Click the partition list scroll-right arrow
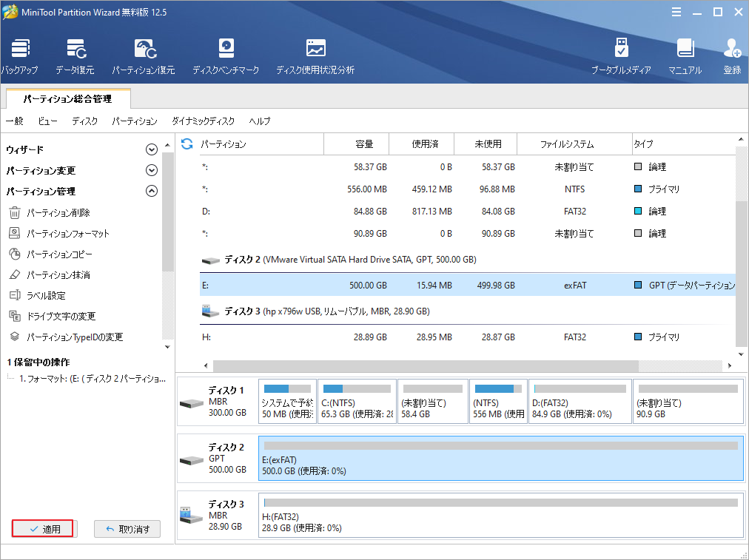Screen dimensions: 749x560 click(x=730, y=365)
